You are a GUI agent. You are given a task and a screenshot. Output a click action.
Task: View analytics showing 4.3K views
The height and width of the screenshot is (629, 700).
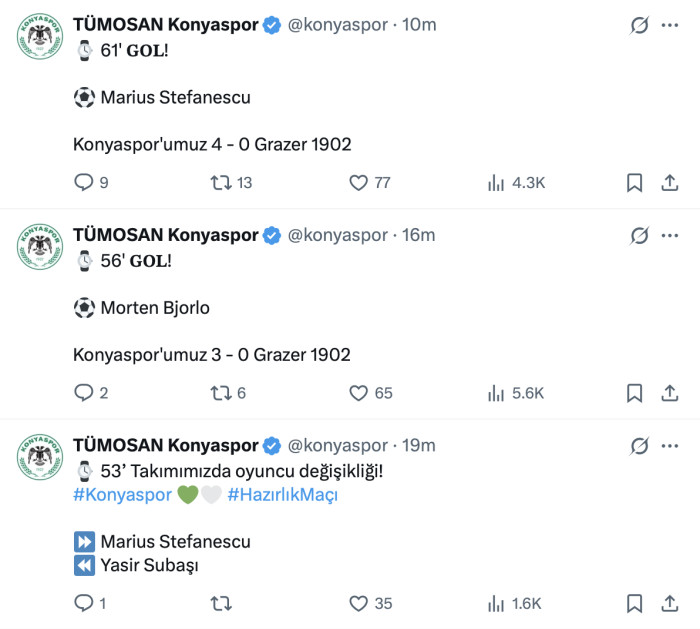[517, 183]
